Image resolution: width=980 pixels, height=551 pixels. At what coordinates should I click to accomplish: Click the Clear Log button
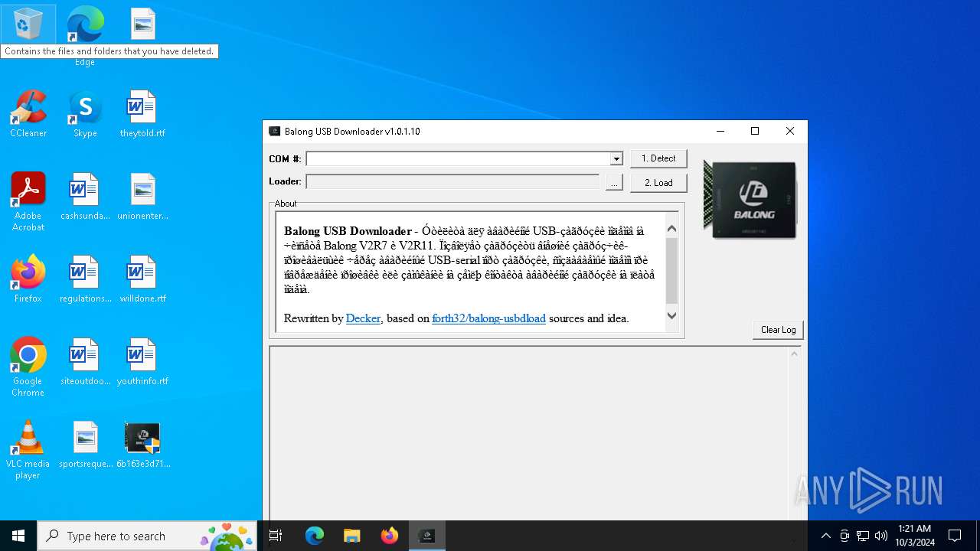click(778, 330)
